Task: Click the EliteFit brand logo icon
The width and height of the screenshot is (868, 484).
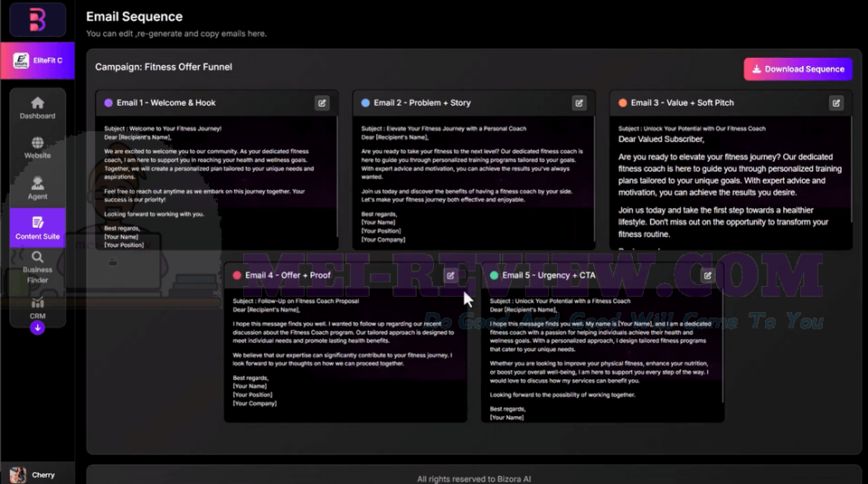Action: 21,61
